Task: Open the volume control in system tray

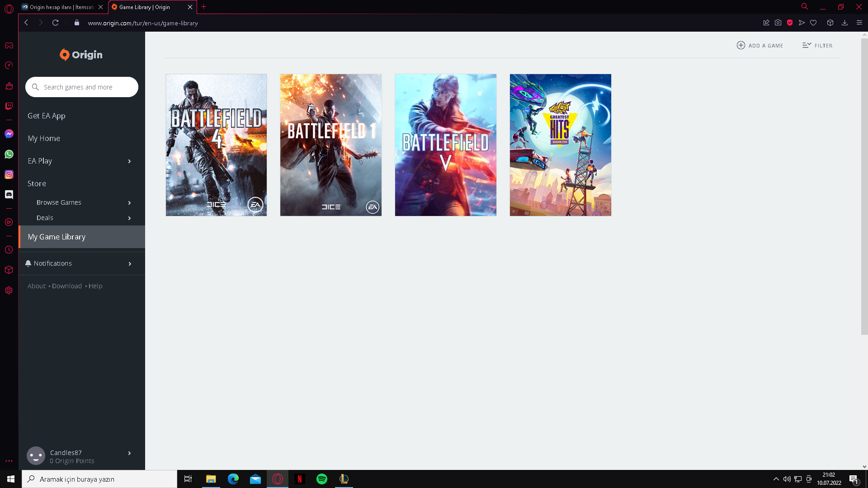Action: 787,479
